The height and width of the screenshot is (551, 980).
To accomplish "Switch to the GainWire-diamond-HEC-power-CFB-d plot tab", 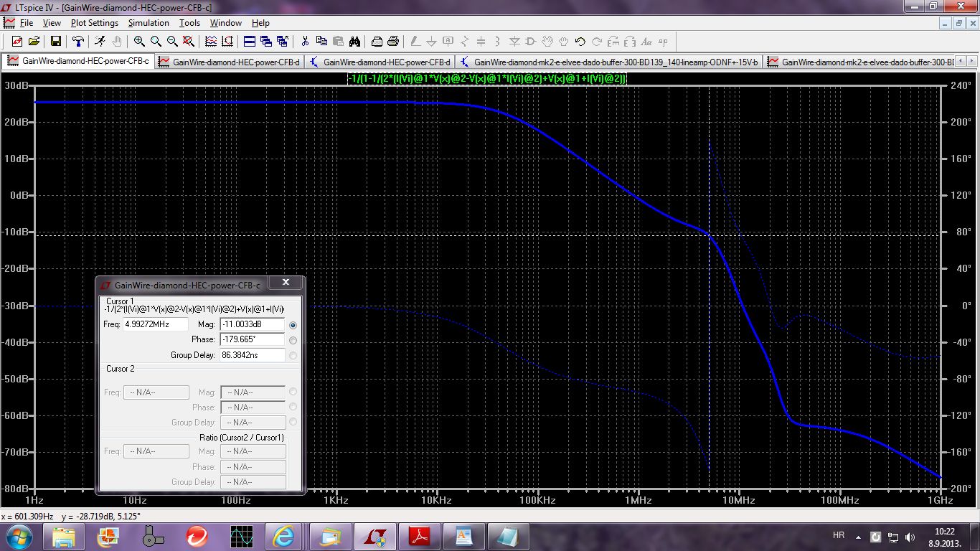I will tap(230, 62).
